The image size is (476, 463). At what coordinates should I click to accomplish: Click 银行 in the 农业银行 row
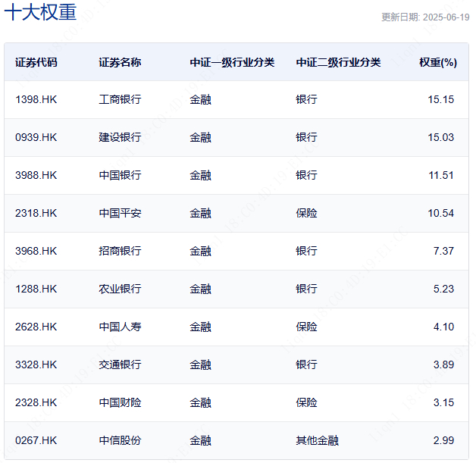coord(307,289)
